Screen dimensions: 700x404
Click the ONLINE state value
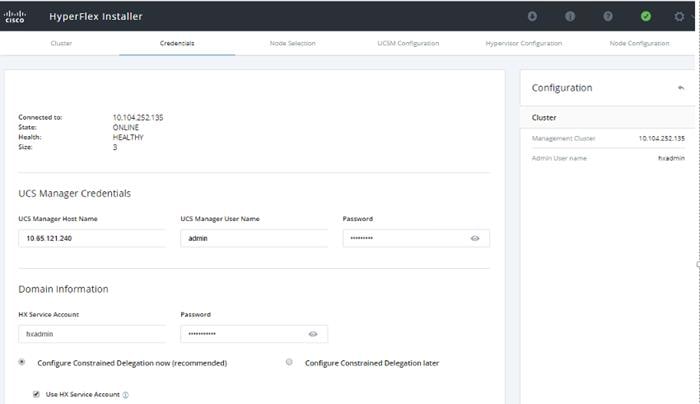coord(125,127)
